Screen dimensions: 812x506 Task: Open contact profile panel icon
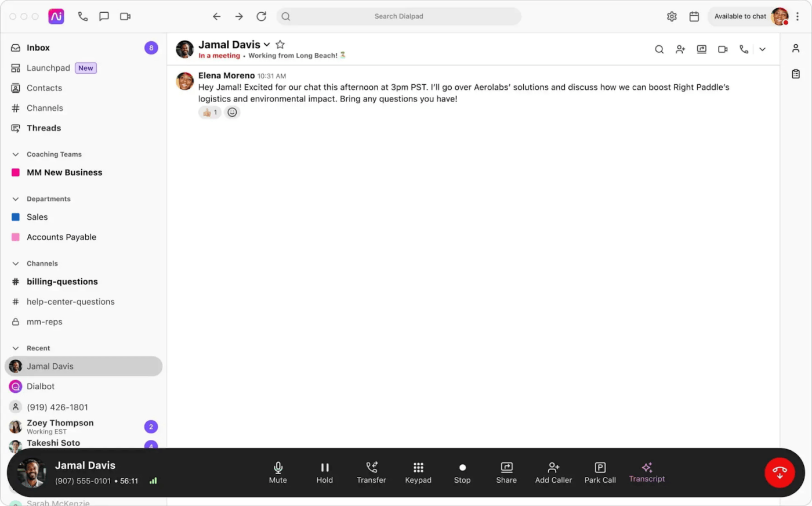[796, 49]
